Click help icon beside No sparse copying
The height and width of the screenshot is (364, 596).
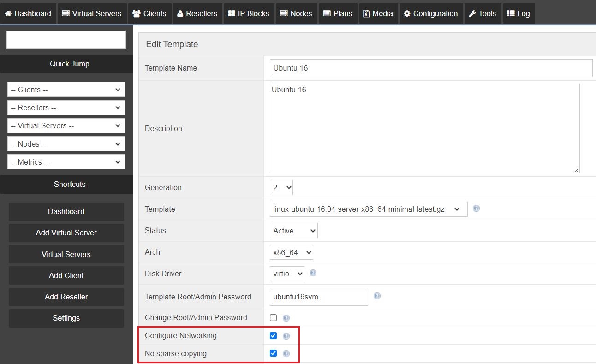(x=286, y=354)
